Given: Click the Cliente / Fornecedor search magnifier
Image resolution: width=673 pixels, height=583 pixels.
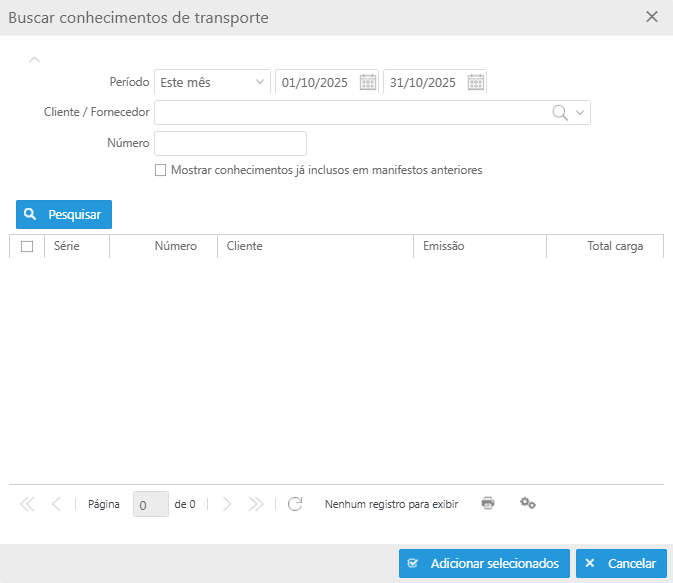Looking at the screenshot, I should [x=560, y=113].
